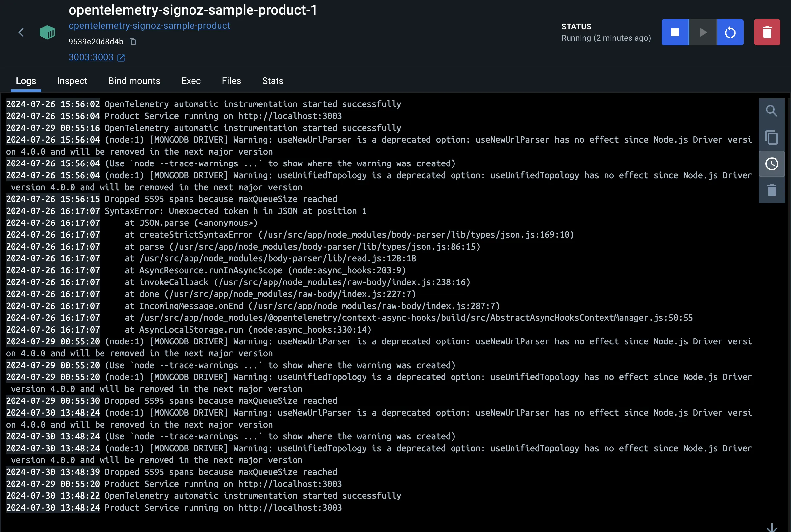
Task: Stop the running container
Action: (x=675, y=32)
